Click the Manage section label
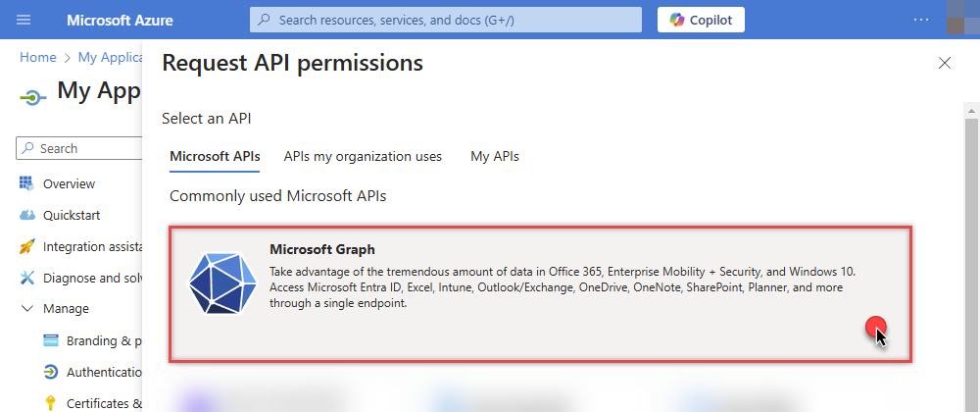 click(66, 309)
